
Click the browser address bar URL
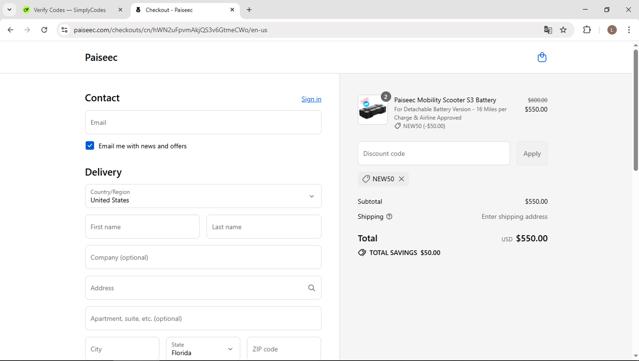tap(170, 30)
